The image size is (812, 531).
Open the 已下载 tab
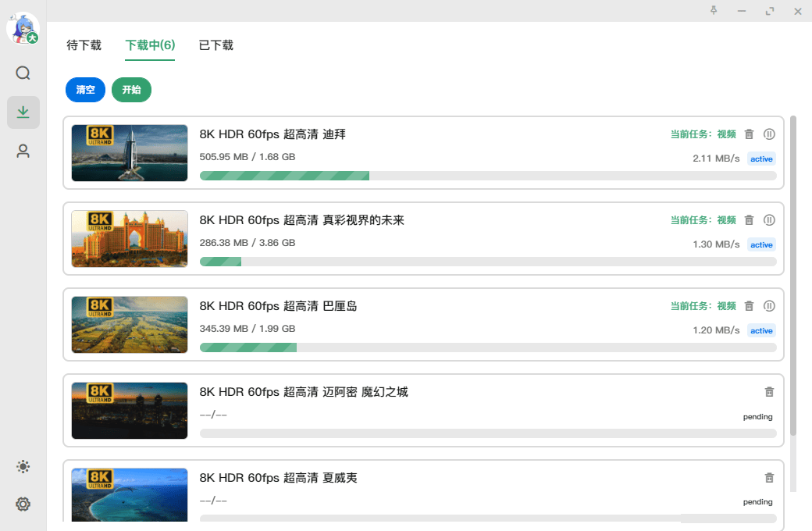(x=215, y=46)
